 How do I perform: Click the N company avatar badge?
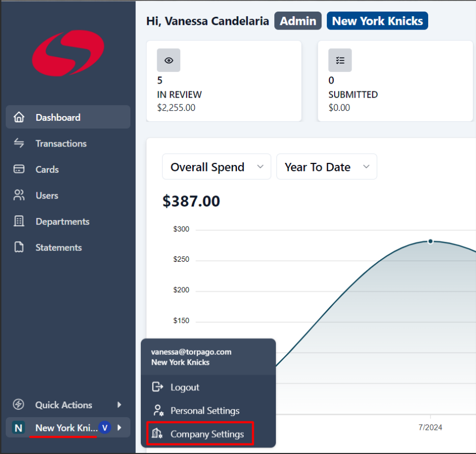tap(18, 428)
